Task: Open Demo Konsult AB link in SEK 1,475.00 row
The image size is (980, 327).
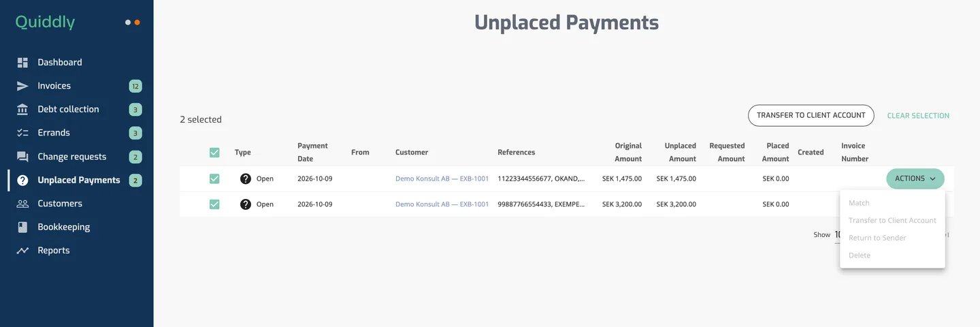Action: tap(442, 178)
